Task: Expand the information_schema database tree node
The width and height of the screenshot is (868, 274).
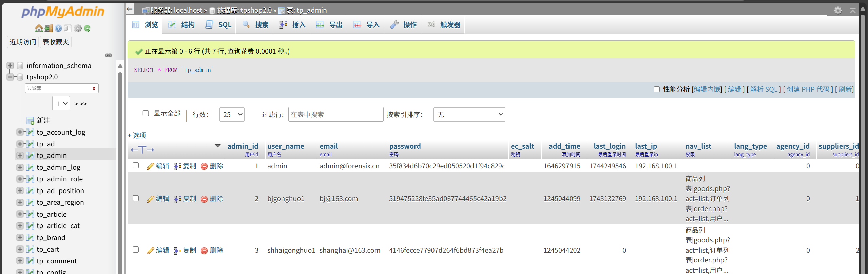Action: pos(10,66)
